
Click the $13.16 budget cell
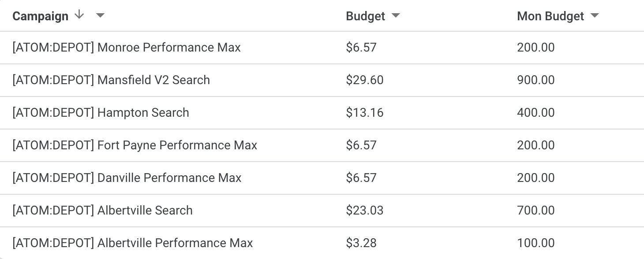pyautogui.click(x=365, y=113)
